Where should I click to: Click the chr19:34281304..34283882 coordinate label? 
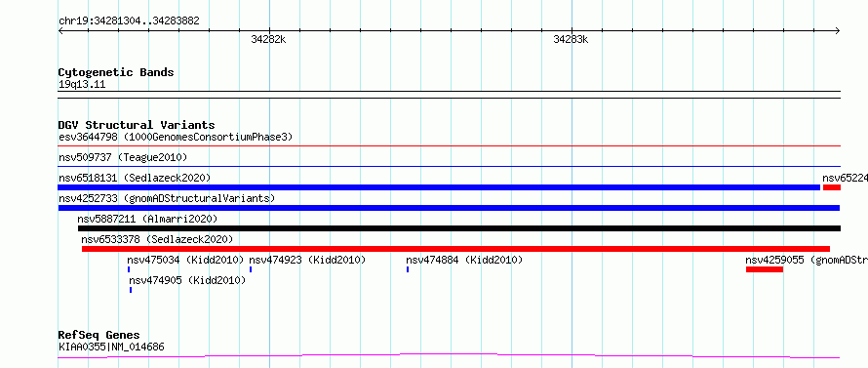(x=129, y=21)
